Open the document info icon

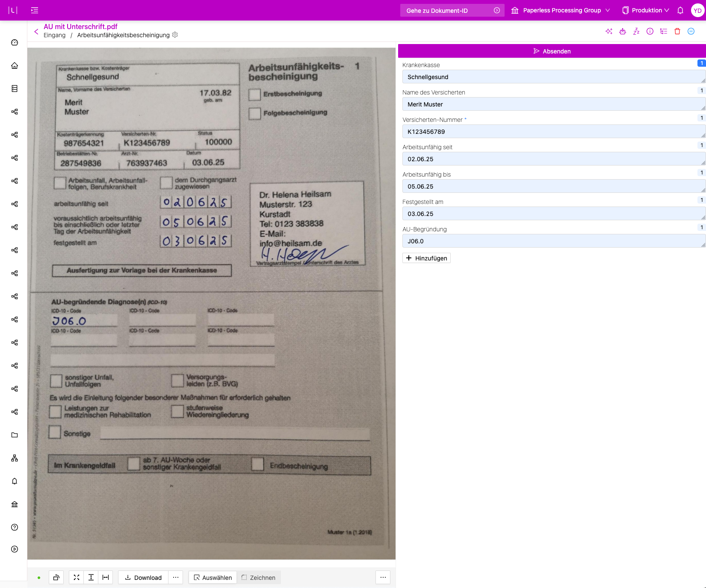tap(650, 31)
